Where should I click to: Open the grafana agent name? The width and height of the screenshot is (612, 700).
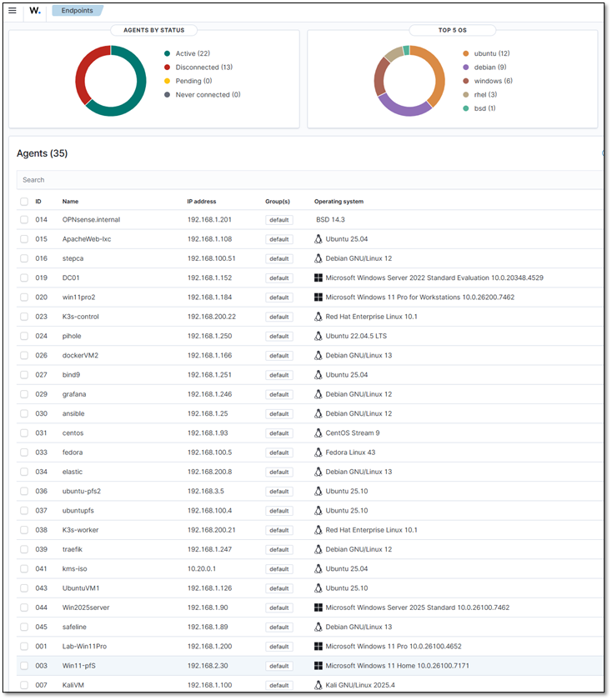(74, 395)
